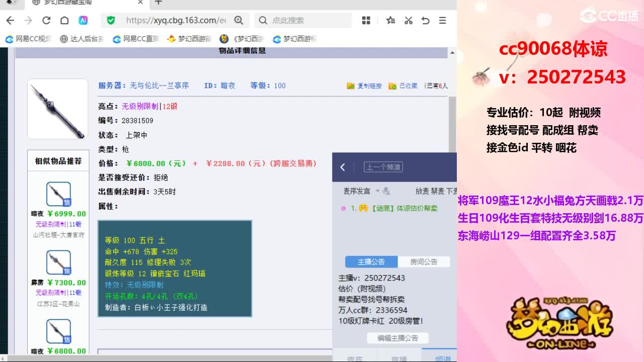The image size is (644, 362).
Task: Click the scissors screenshot tool icon
Action: pos(409,20)
